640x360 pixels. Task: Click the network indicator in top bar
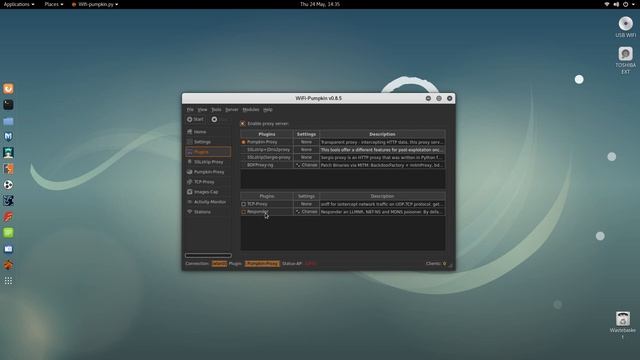tap(607, 4)
